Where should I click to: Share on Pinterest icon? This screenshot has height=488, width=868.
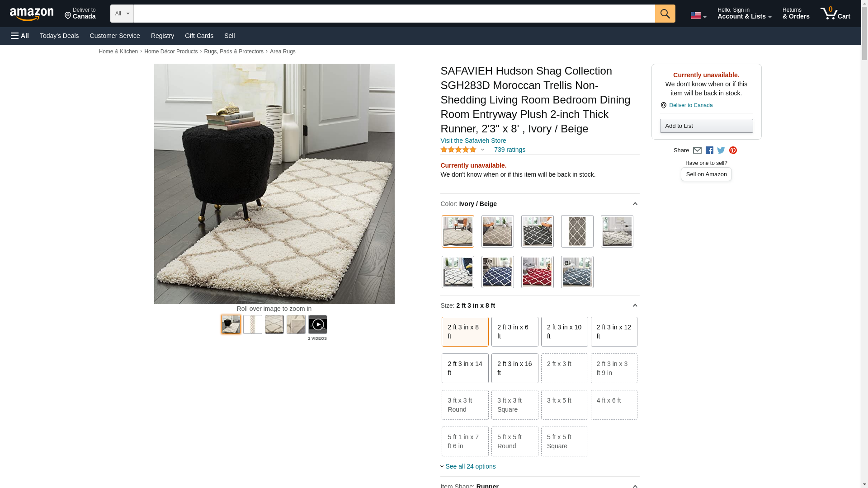tap(733, 150)
